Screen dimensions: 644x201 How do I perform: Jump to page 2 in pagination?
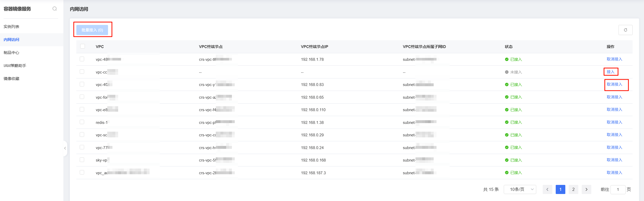tap(573, 190)
